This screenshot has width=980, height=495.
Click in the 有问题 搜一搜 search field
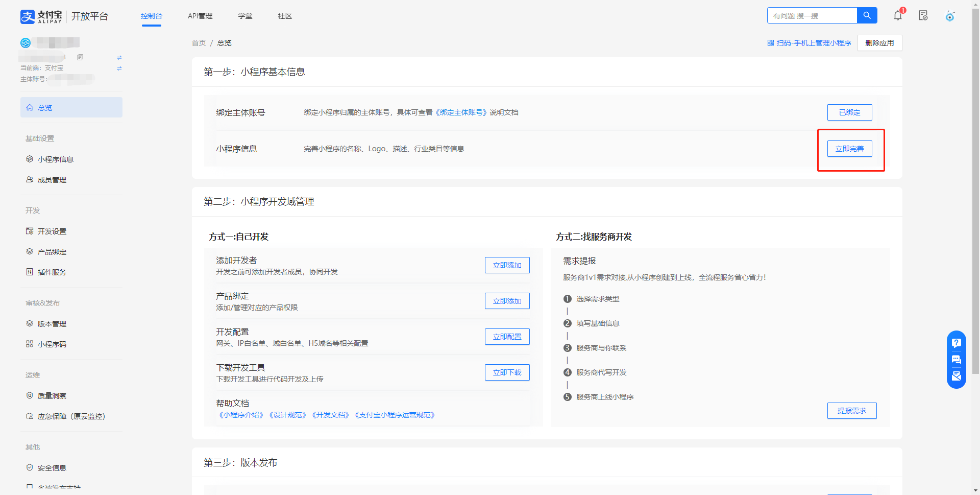[x=812, y=15]
